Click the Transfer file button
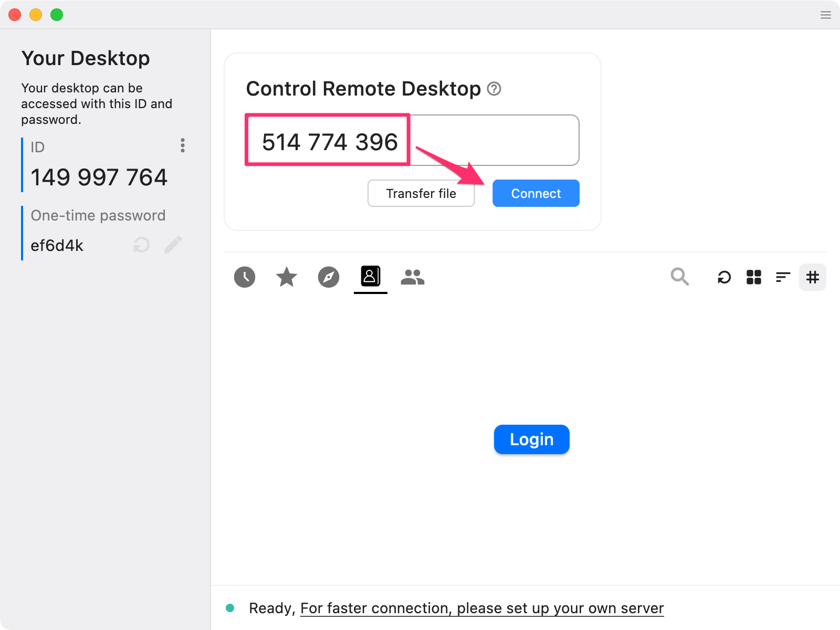The width and height of the screenshot is (840, 630). pos(421,193)
